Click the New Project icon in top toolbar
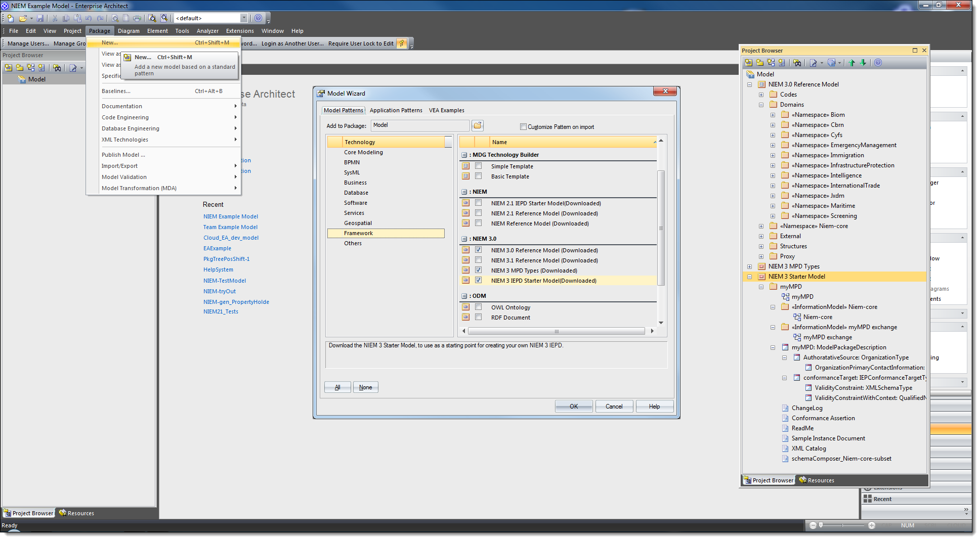This screenshot has height=540, width=980. click(10, 18)
